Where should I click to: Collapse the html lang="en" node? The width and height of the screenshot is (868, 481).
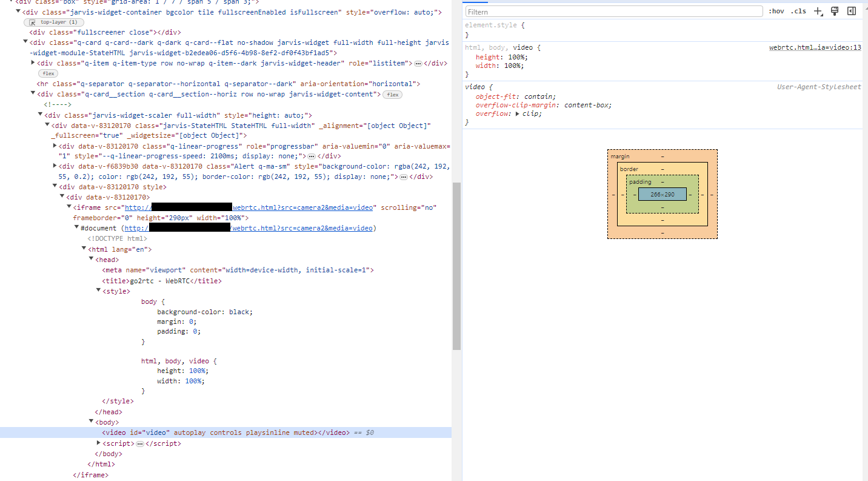(84, 249)
